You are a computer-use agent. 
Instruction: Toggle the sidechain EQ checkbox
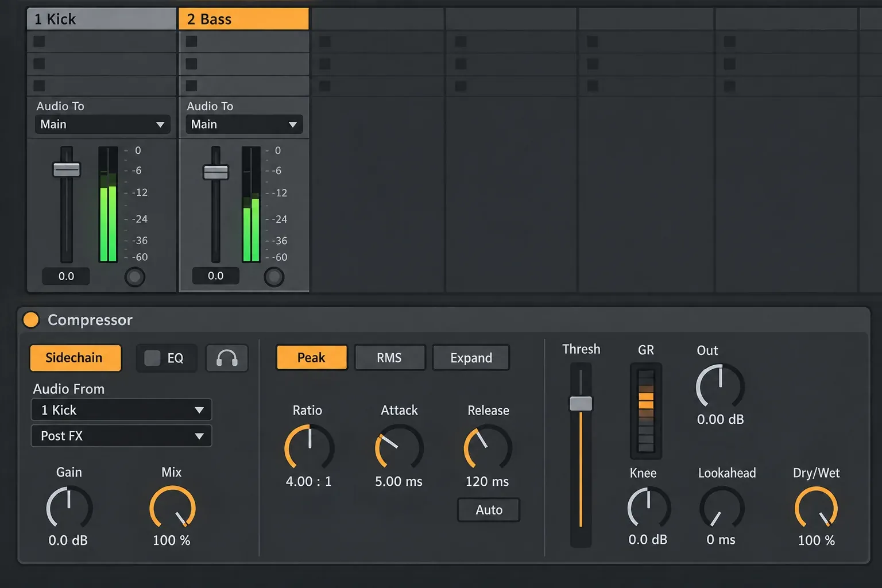[152, 358]
